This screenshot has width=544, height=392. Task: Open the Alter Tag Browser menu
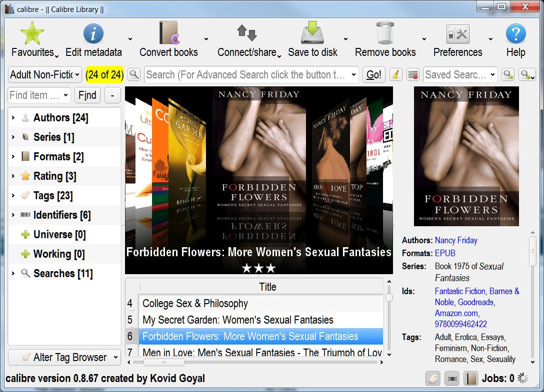coord(64,358)
